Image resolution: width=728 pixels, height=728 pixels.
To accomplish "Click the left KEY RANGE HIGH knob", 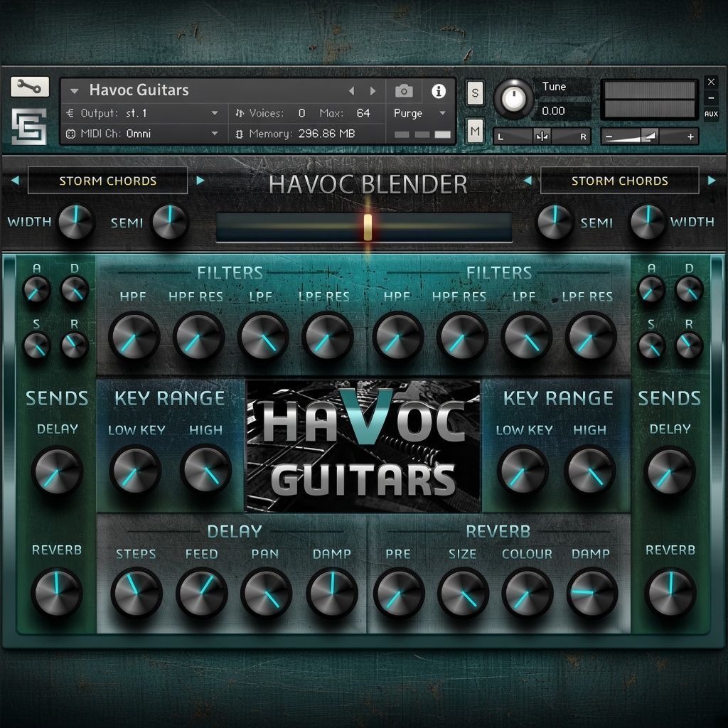I will coord(205,469).
